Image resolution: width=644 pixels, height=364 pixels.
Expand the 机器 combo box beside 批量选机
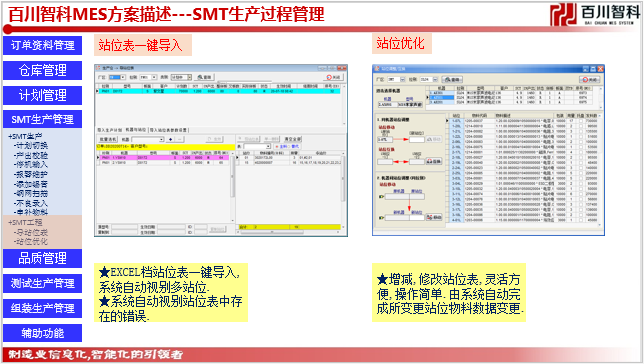pos(148,139)
